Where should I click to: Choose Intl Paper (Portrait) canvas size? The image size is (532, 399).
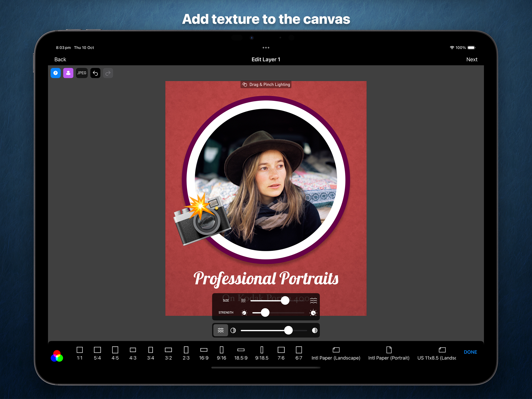pos(389,354)
